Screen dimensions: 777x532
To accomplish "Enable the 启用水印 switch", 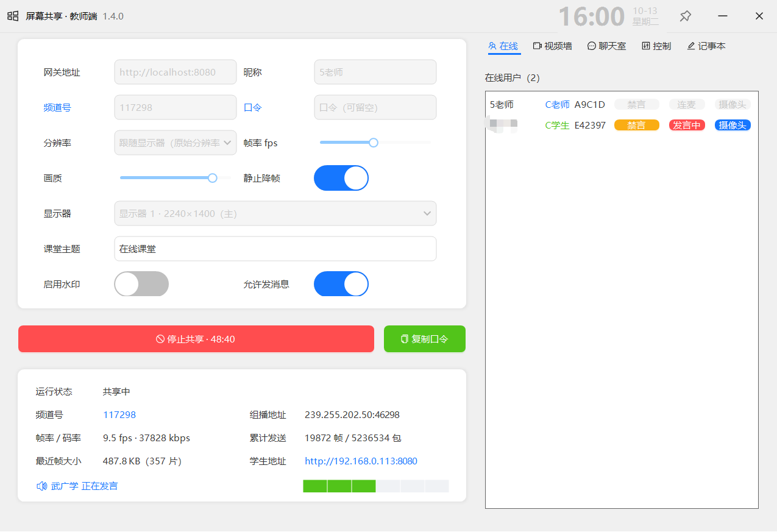I will click(141, 284).
